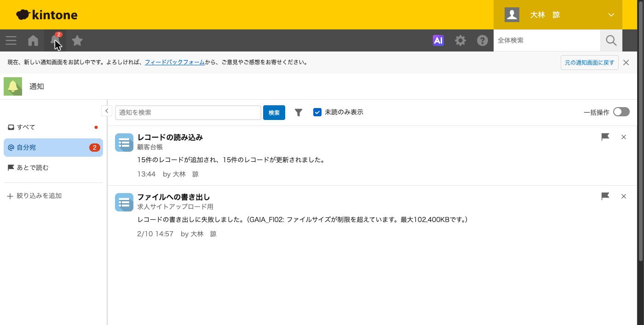This screenshot has height=325, width=644.
Task: Toggle the 一括操作 switch
Action: [x=621, y=112]
